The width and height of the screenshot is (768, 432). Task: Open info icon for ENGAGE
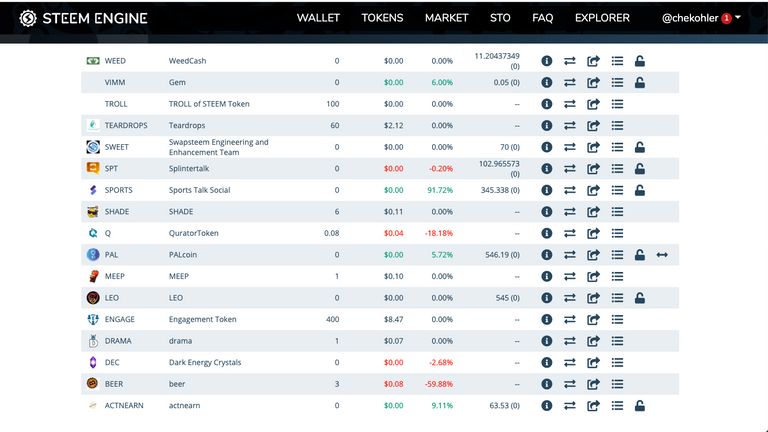[x=547, y=319]
